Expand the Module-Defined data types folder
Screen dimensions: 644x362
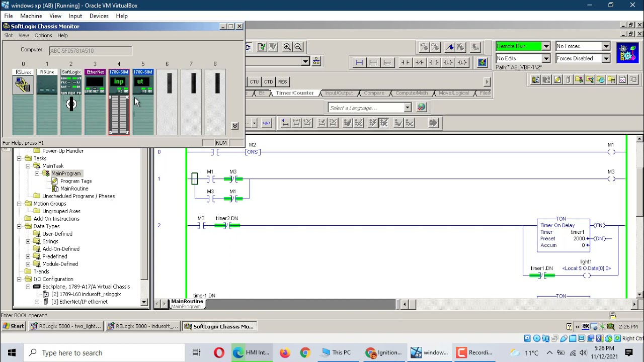coord(28,264)
